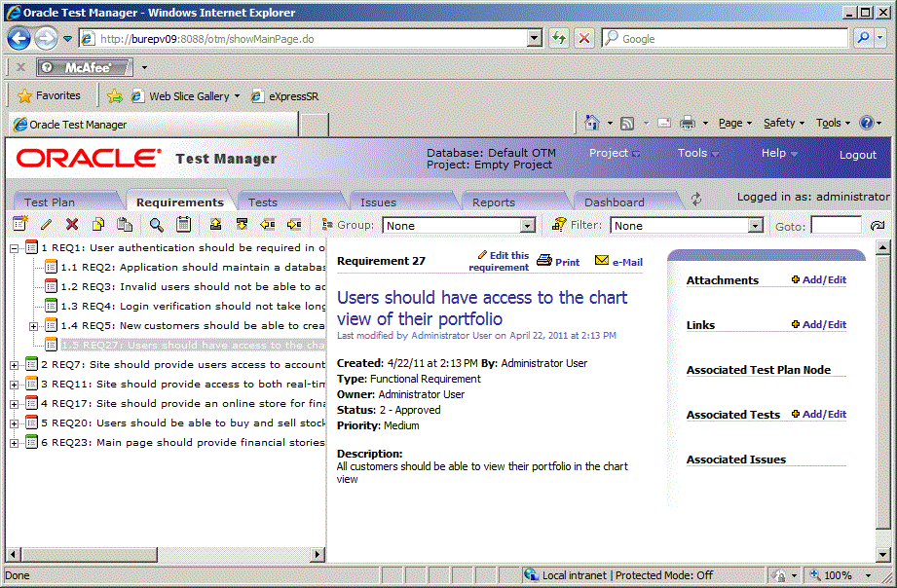Open the zoom level 100% dropdown
Image resolution: width=897 pixels, height=588 pixels.
coord(868,575)
